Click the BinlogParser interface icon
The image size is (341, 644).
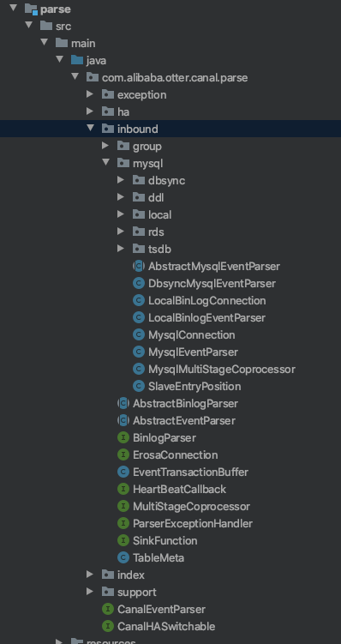click(x=123, y=438)
